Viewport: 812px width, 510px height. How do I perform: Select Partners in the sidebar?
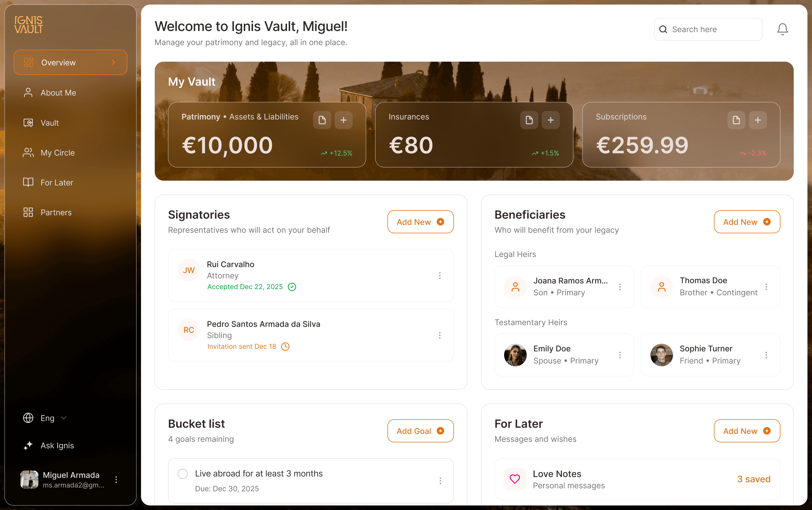coord(56,212)
